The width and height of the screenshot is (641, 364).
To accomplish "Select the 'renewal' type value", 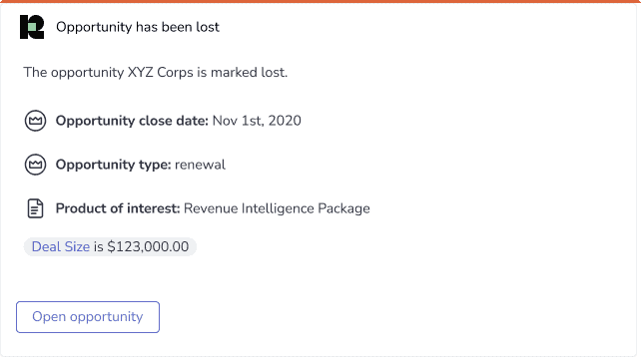I will click(x=200, y=165).
